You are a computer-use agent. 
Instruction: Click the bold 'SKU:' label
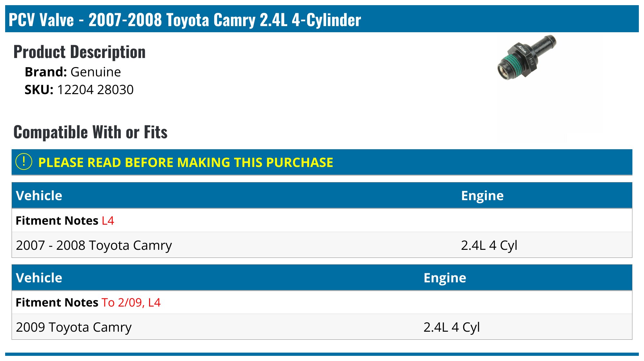coord(39,90)
